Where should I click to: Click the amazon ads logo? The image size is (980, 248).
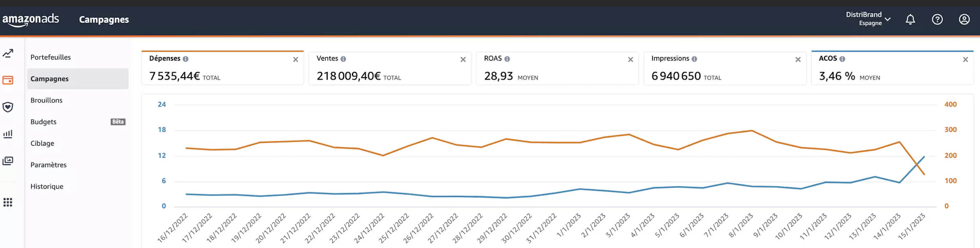click(x=31, y=20)
